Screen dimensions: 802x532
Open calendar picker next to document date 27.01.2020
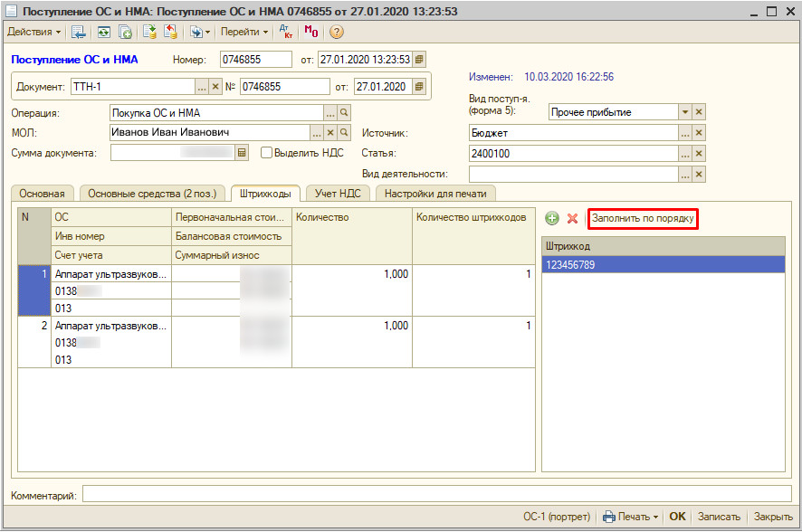point(419,87)
